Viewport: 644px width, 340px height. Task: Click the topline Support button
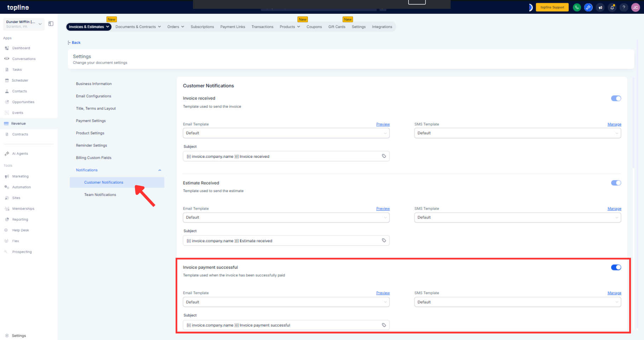[552, 7]
